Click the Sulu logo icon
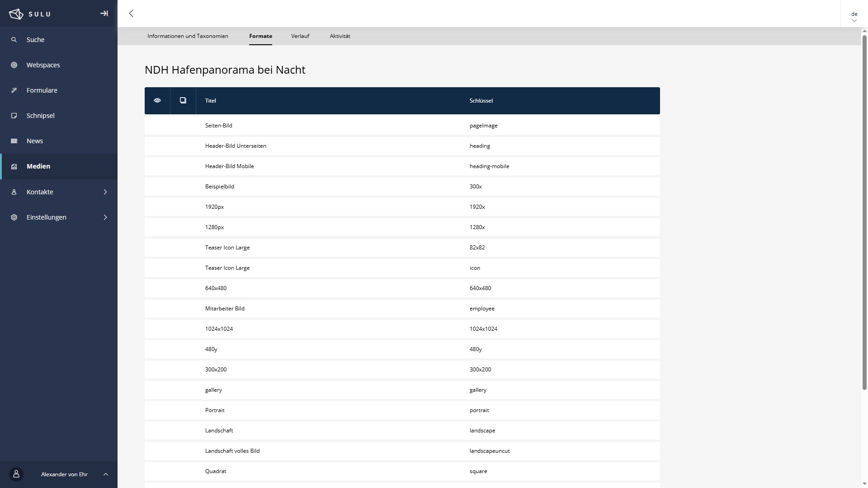 point(16,14)
